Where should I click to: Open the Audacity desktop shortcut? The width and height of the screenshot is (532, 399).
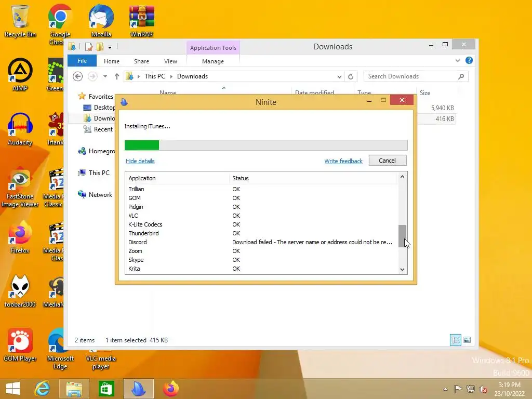pyautogui.click(x=20, y=129)
